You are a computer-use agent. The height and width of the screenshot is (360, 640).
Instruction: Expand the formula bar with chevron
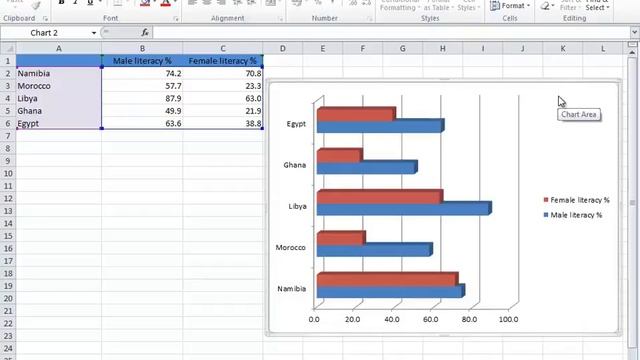634,32
